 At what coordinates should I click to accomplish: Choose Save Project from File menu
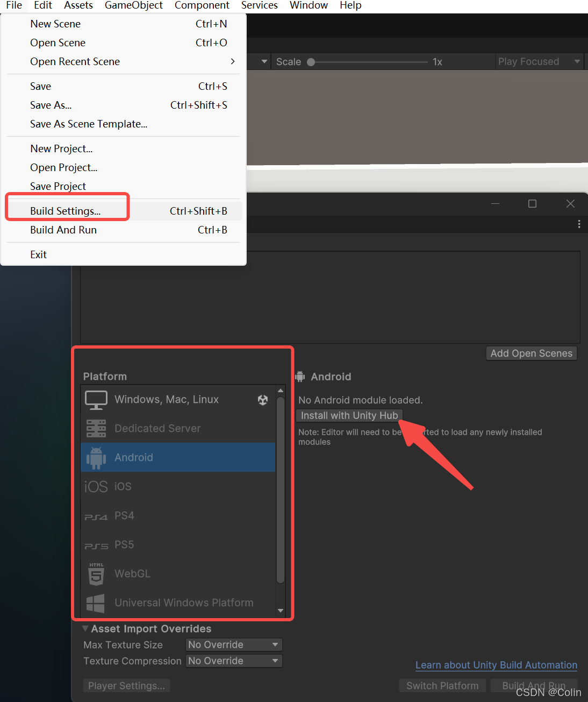[x=124, y=186]
